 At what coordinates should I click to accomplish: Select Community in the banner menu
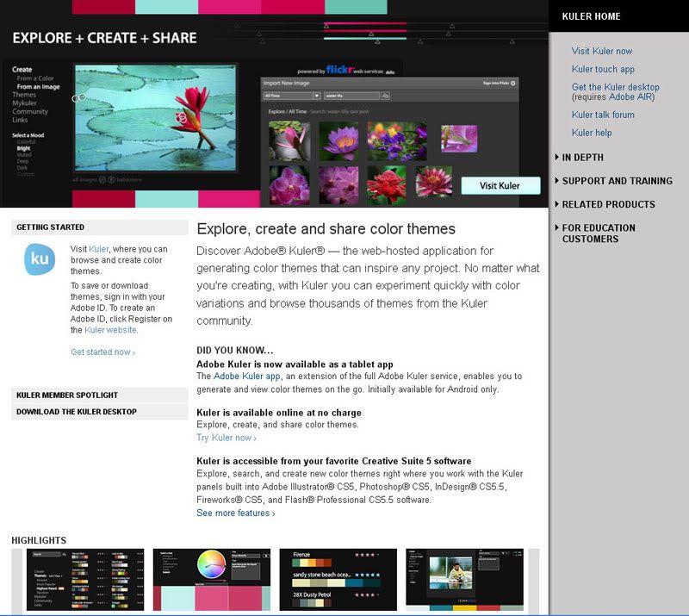[30, 111]
